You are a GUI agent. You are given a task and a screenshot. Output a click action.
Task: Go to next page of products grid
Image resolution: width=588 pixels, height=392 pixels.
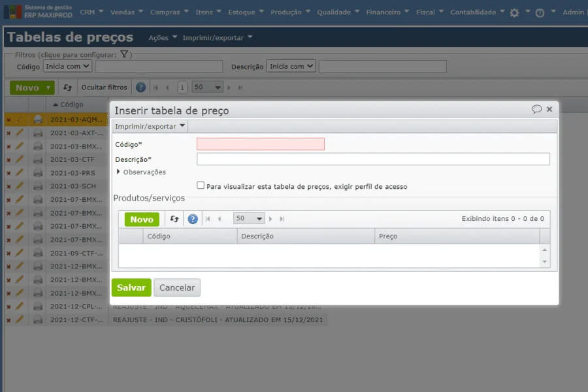270,219
